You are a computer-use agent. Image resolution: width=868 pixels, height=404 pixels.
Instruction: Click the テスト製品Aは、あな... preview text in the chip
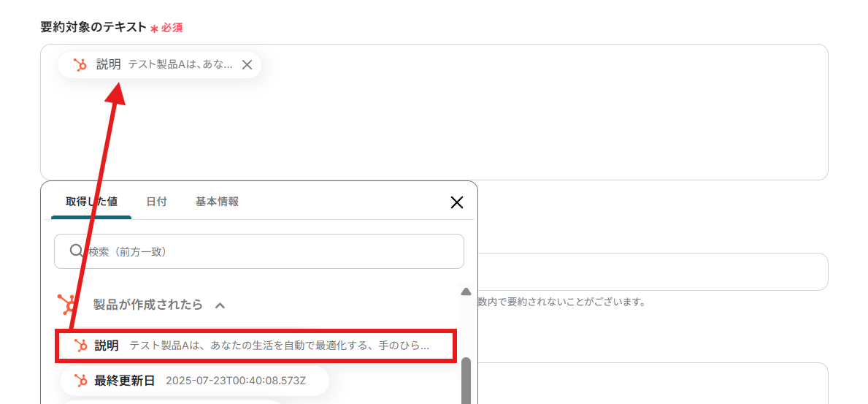click(180, 65)
